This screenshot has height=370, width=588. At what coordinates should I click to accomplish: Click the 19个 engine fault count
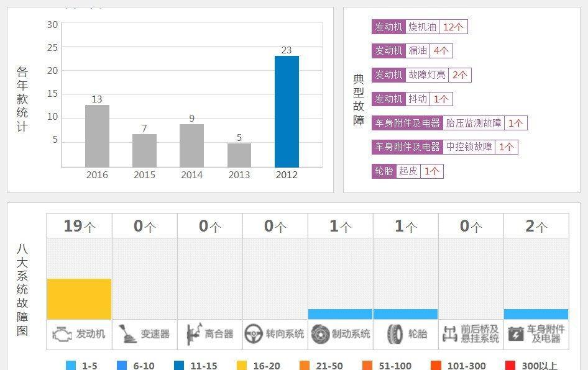[79, 225]
